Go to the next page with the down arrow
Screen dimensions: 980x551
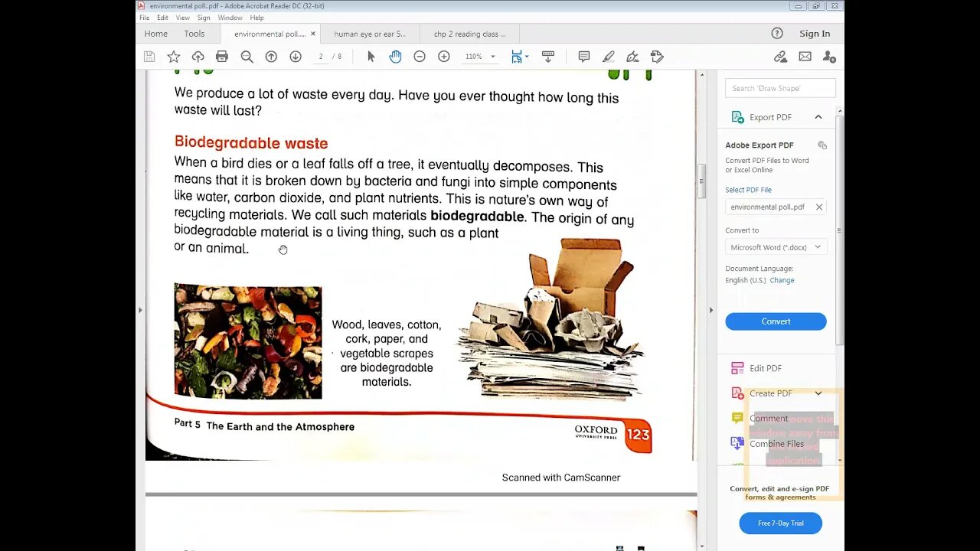296,57
